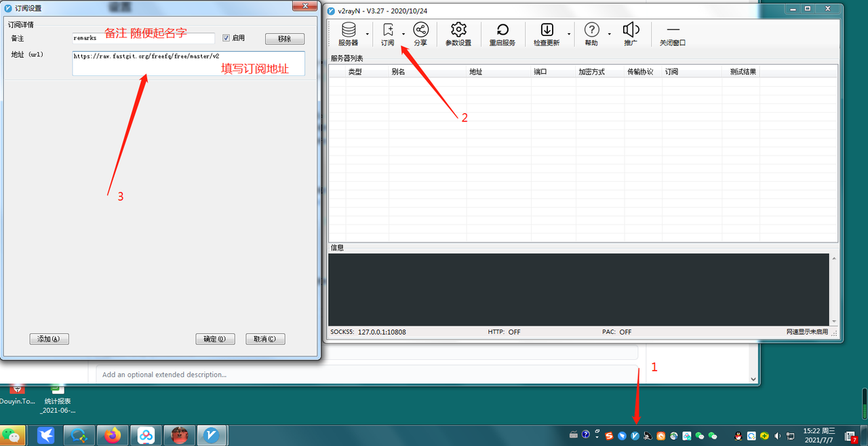Click the v2rayN icon in the system tray
The height and width of the screenshot is (446, 868).
(x=635, y=435)
